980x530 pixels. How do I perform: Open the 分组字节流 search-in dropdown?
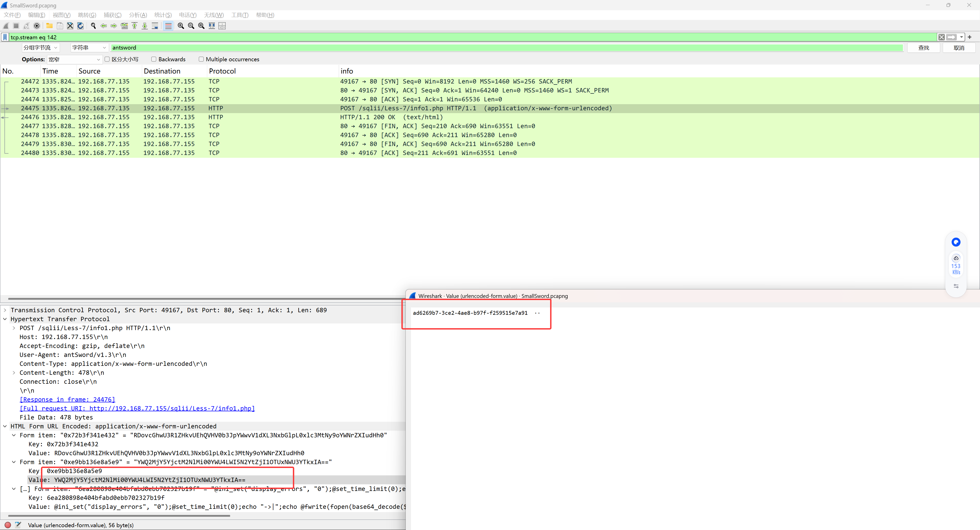coord(40,47)
